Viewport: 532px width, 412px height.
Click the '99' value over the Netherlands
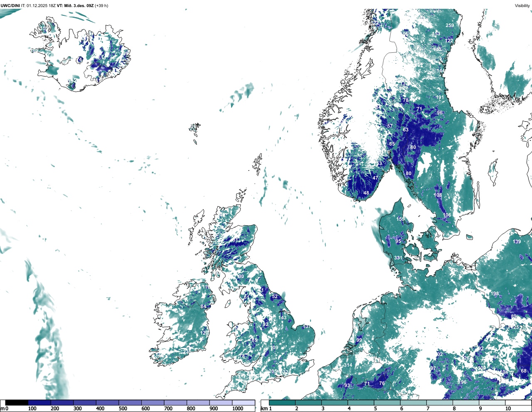pyautogui.click(x=359, y=340)
